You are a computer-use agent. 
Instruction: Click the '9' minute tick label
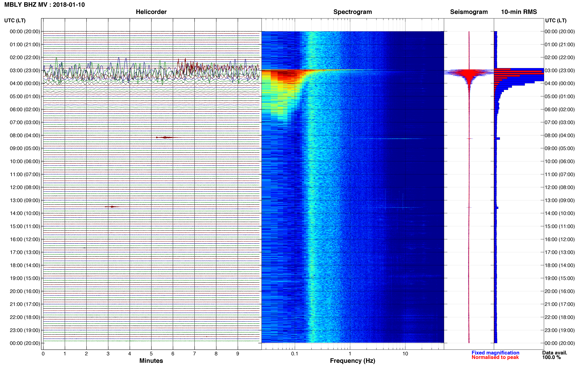[x=238, y=354]
